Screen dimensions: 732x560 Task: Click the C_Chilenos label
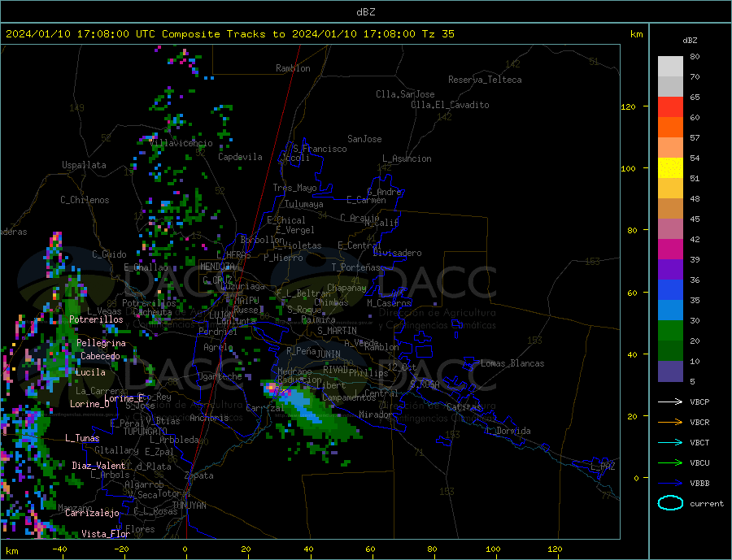coord(85,200)
